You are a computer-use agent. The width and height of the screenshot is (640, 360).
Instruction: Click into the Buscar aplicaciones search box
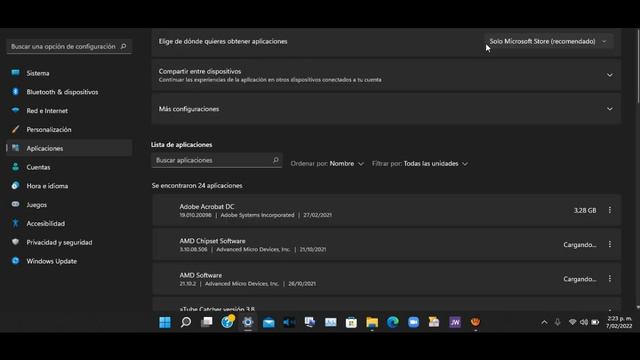tap(216, 160)
